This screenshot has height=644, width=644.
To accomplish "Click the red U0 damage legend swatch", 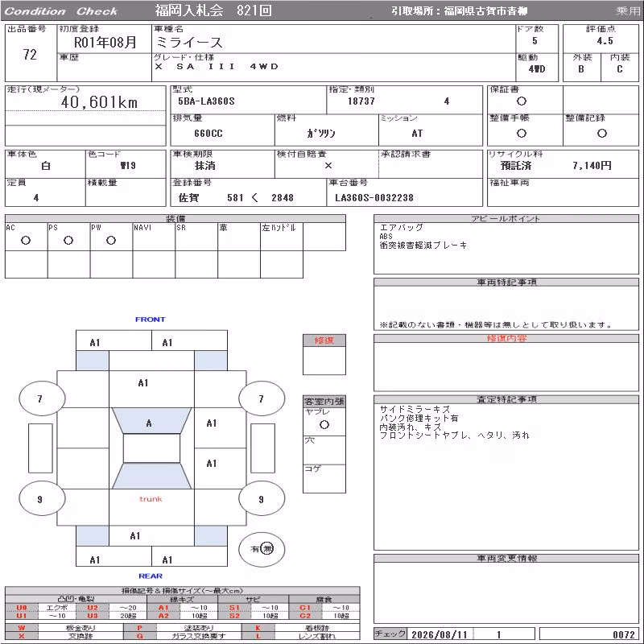I will click(x=22, y=608).
